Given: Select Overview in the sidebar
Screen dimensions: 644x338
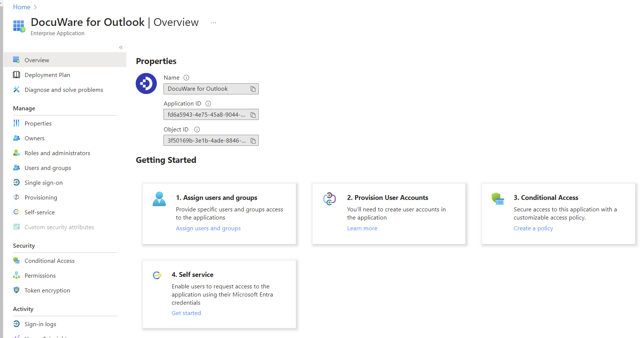Looking at the screenshot, I should (x=65, y=60).
